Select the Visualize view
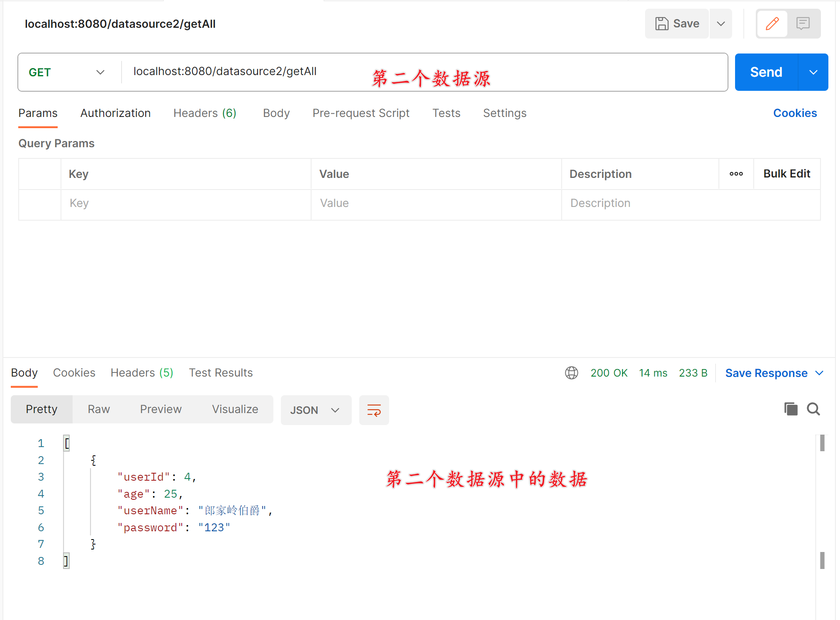 click(x=235, y=409)
